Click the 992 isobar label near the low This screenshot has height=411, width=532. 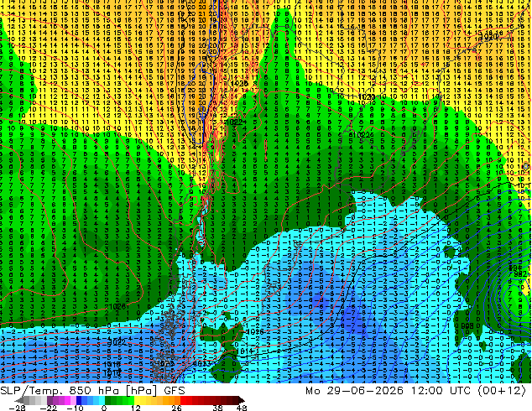520,273
